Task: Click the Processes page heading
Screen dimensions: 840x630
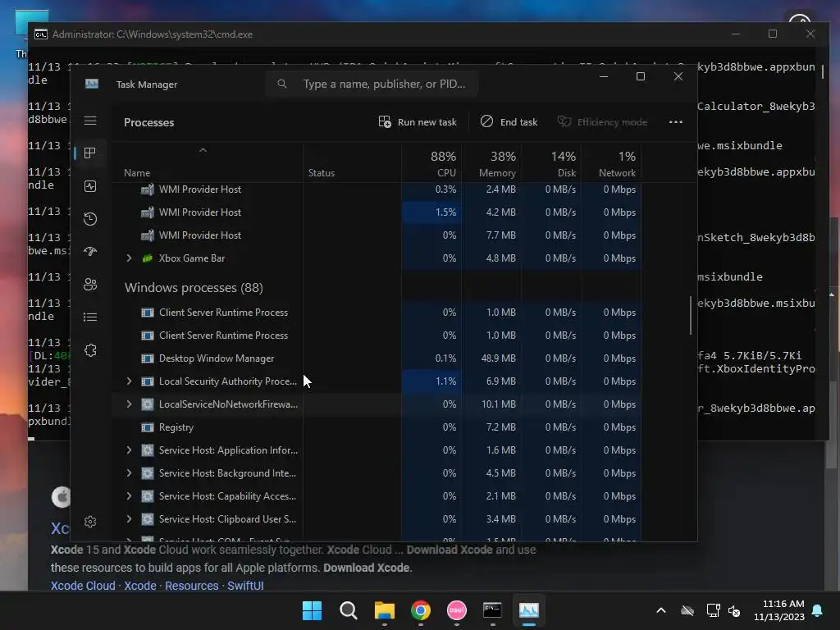Action: pyautogui.click(x=149, y=123)
